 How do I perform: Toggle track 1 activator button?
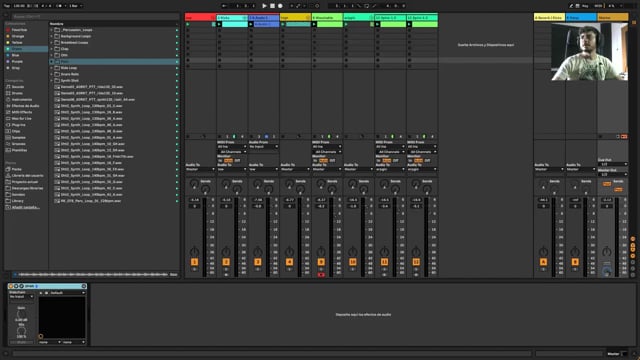pos(194,262)
